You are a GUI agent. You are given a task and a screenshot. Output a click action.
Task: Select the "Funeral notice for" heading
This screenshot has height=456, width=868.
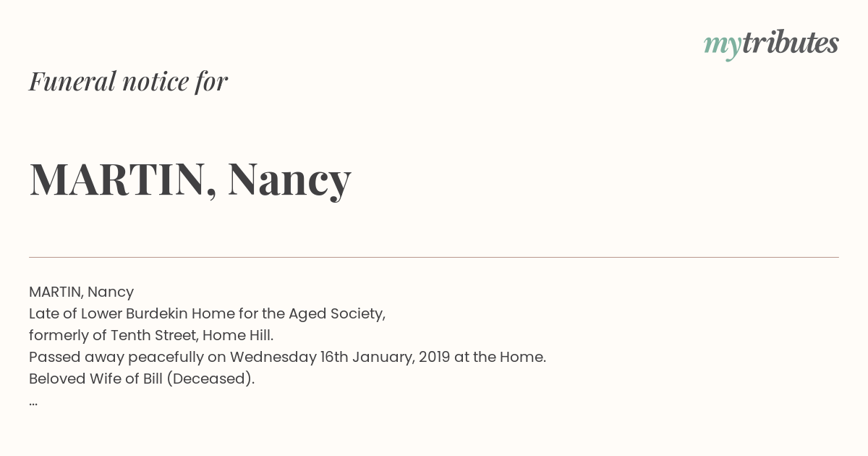(x=128, y=81)
